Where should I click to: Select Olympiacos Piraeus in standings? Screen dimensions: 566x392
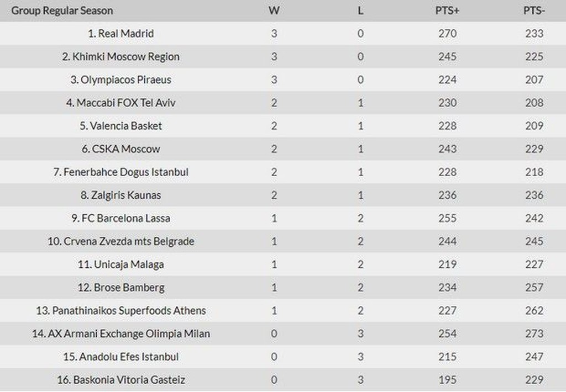[x=120, y=80]
